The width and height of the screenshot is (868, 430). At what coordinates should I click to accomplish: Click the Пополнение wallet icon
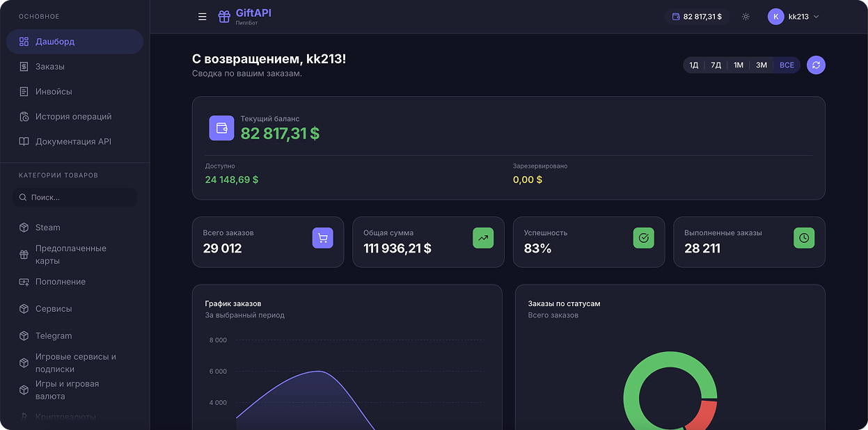(24, 282)
